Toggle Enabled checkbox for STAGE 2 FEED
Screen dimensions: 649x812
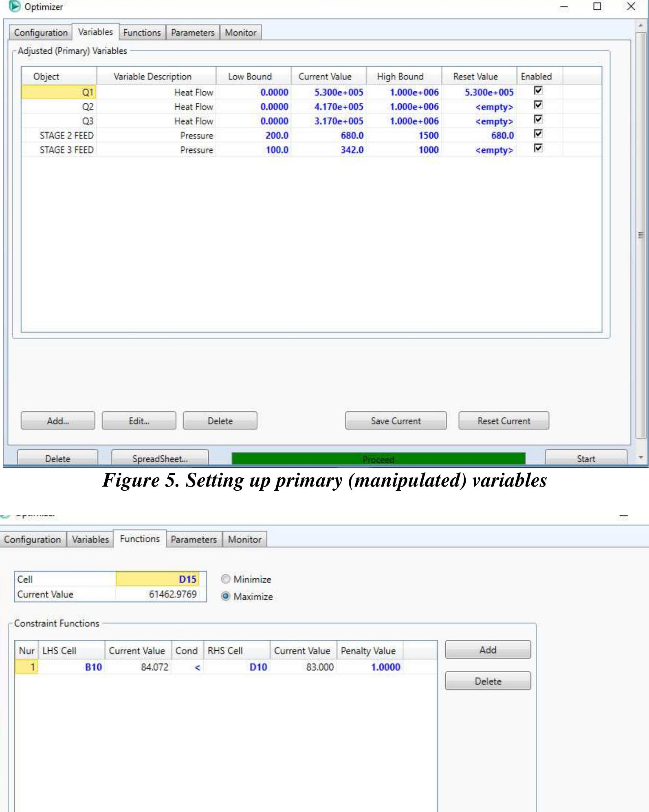(x=538, y=134)
